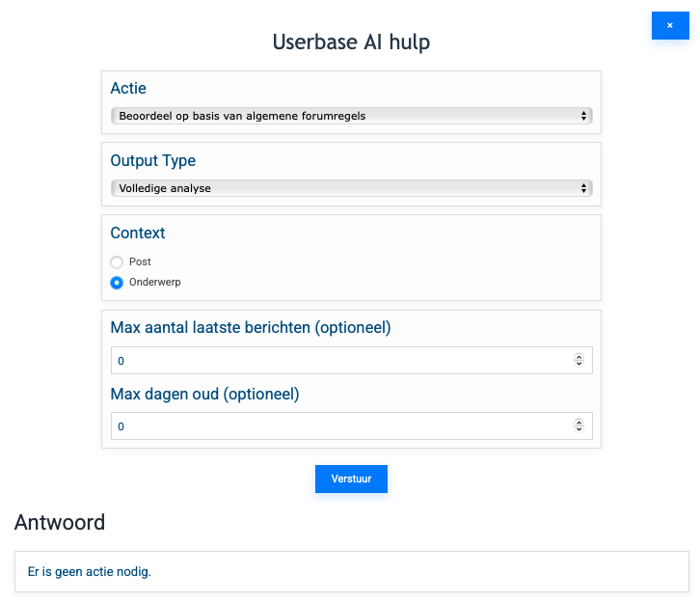The image size is (700, 603).
Task: Focus the Max aantal laatste berichten field
Action: tap(337, 361)
